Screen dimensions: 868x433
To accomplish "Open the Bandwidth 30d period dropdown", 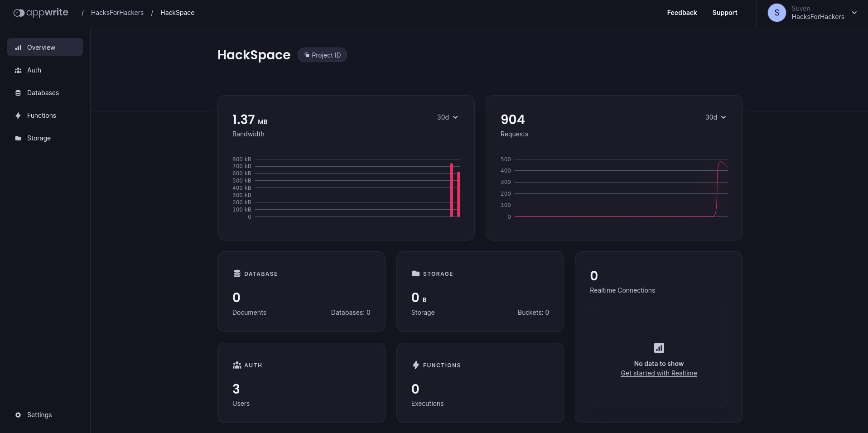I will pyautogui.click(x=448, y=117).
